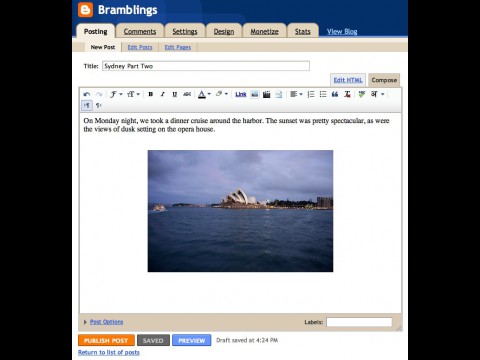The image size is (480, 360).
Task: Click the Bramblings blog title
Action: click(x=128, y=10)
